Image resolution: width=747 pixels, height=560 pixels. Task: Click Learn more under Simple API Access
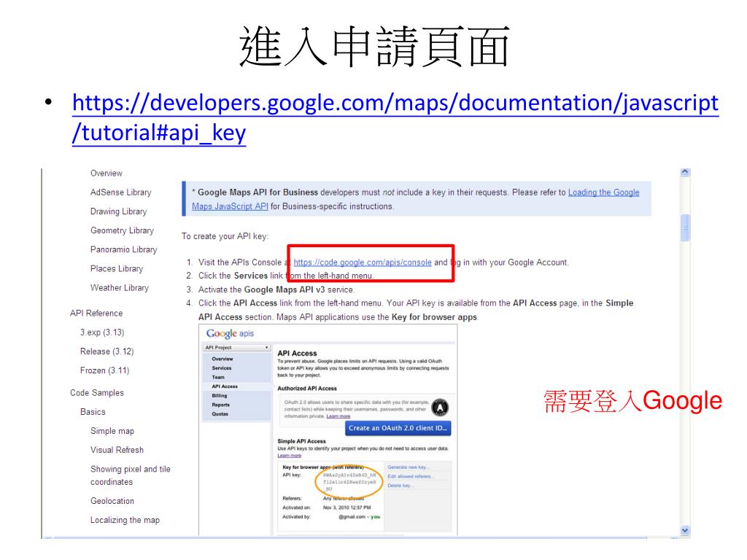(289, 455)
